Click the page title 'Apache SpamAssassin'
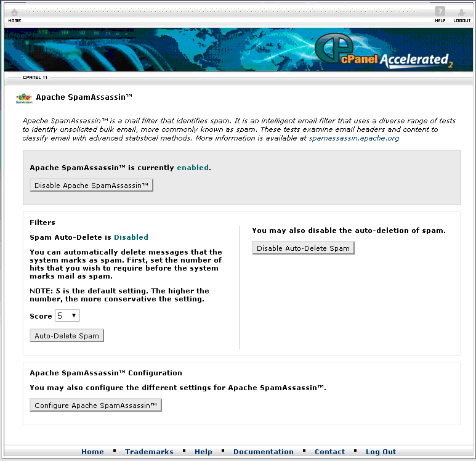 coord(84,97)
